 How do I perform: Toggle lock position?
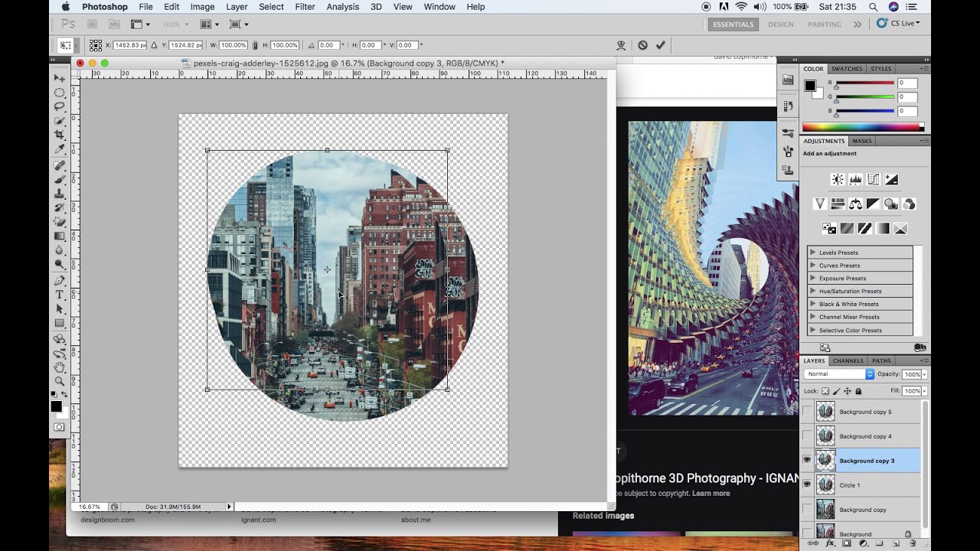[848, 391]
